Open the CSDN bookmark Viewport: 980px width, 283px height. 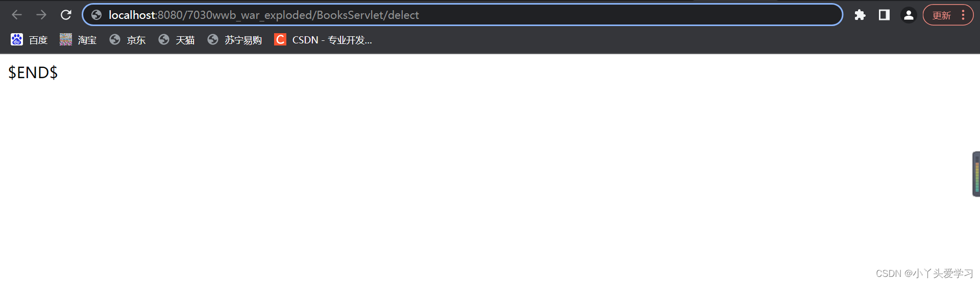[x=323, y=40]
